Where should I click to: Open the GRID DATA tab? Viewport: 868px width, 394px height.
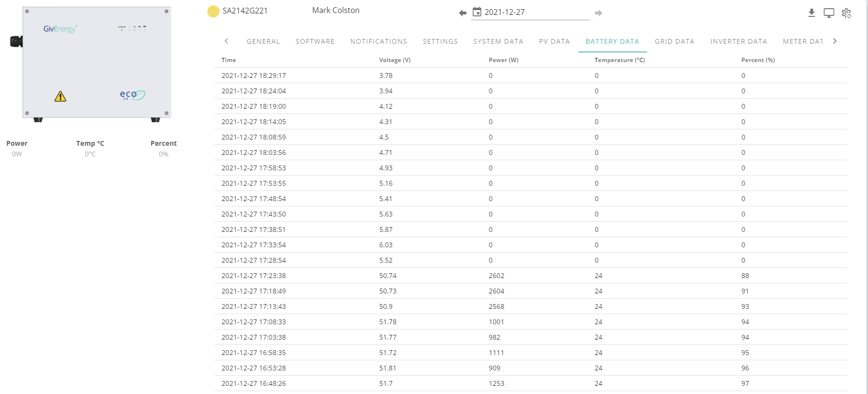click(x=675, y=41)
